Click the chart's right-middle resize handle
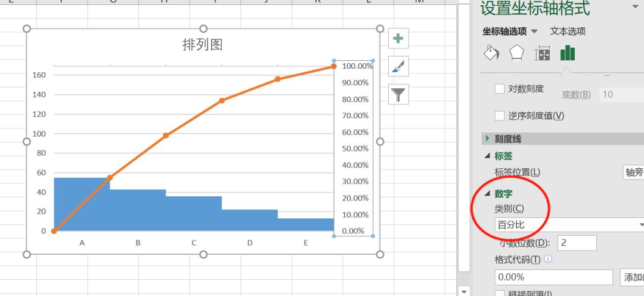 [380, 141]
